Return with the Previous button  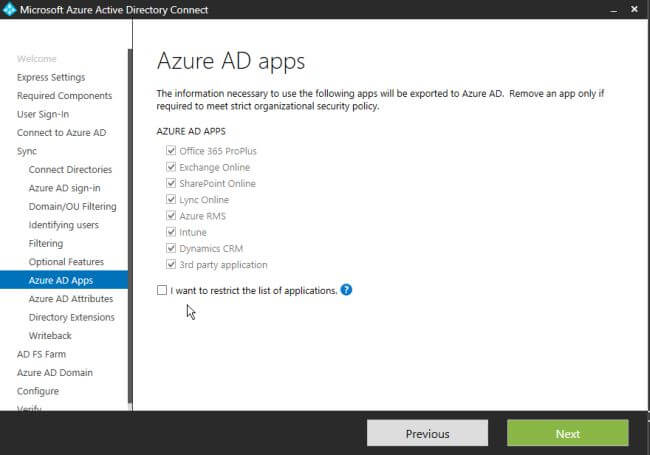coord(427,433)
